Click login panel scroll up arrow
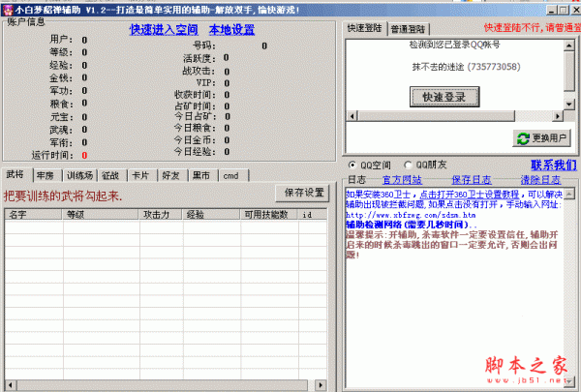 tap(569, 45)
